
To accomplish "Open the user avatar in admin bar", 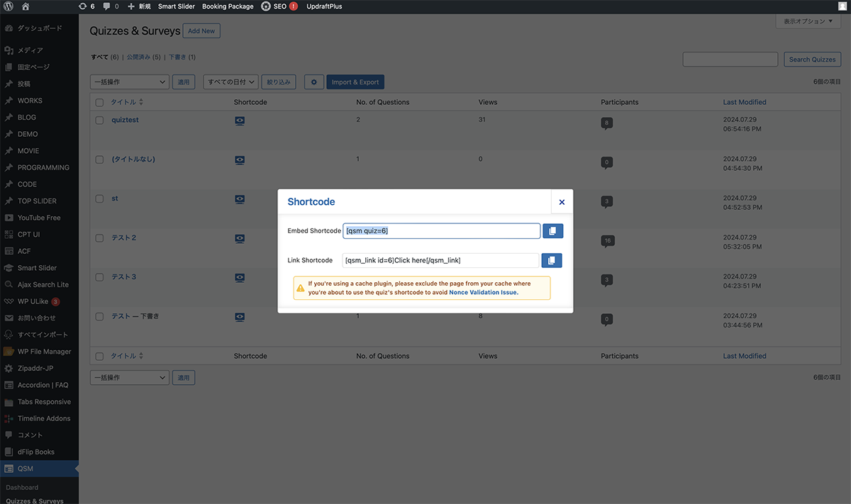I will 842,6.
